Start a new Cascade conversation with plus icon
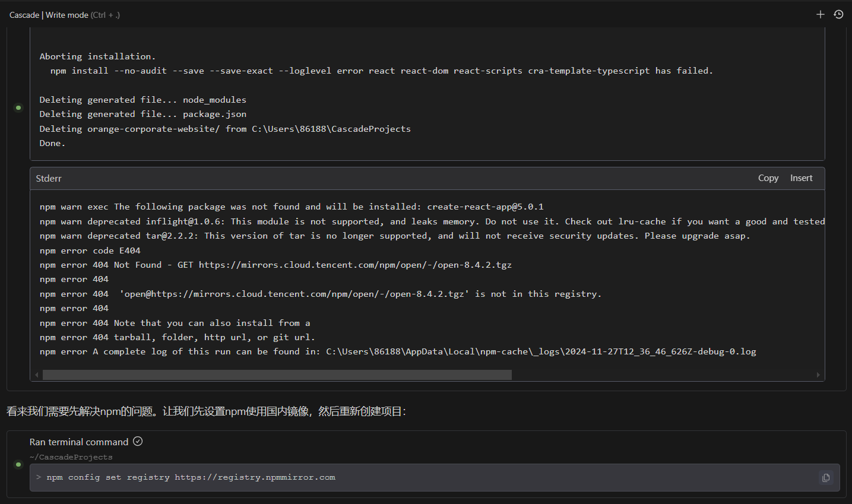The image size is (852, 504). (821, 14)
